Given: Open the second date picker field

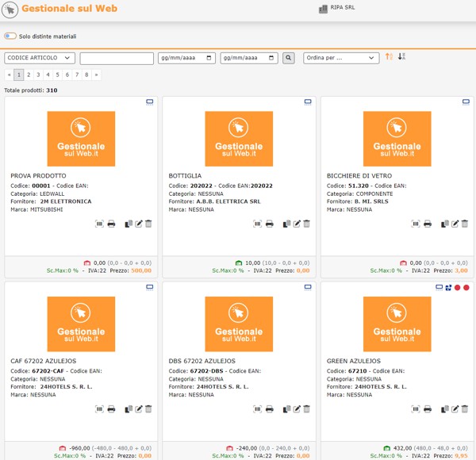Looking at the screenshot, I should [x=249, y=58].
